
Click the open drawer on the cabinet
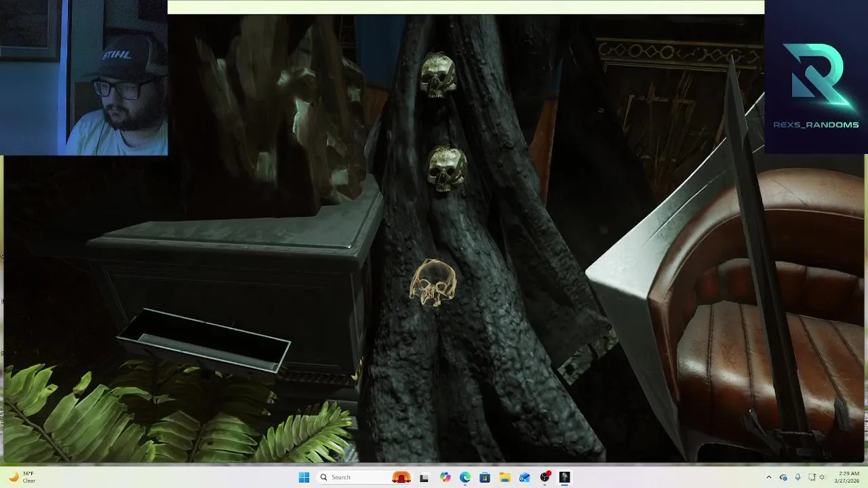pos(204,342)
